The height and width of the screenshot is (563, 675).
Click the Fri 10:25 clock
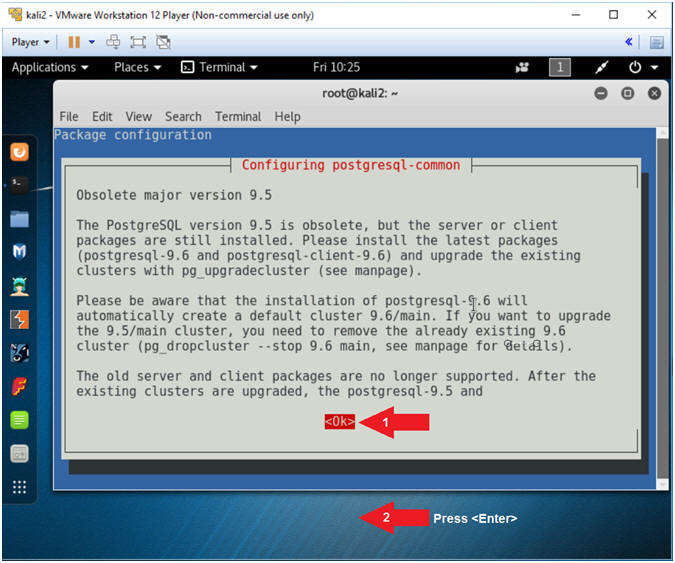[x=336, y=67]
